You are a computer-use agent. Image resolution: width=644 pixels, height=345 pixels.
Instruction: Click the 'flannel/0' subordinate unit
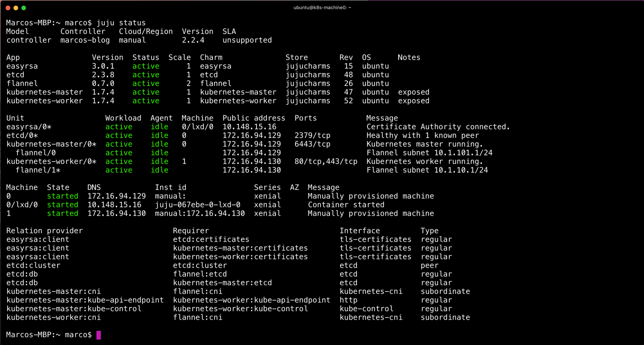[x=36, y=153]
